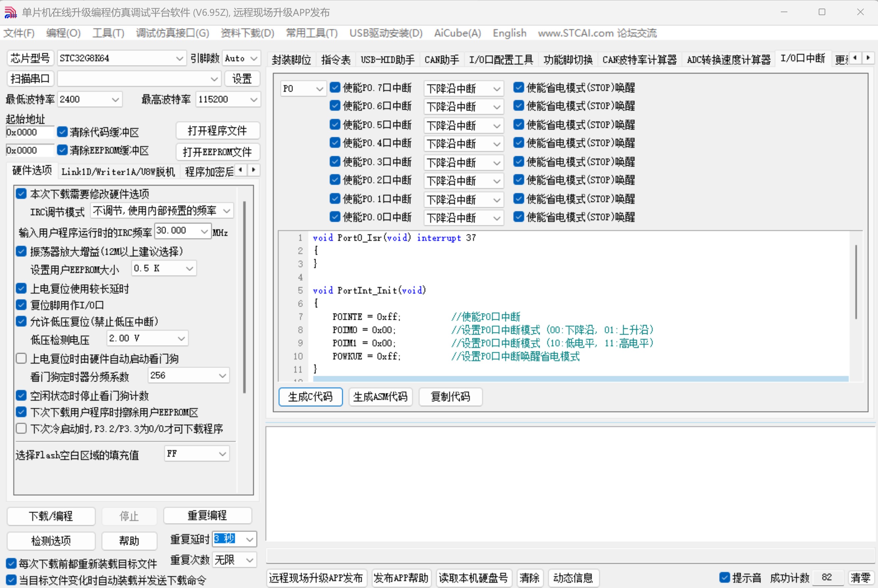Image resolution: width=878 pixels, height=588 pixels.
Task: Open the 文件(F) menu
Action: click(x=19, y=33)
